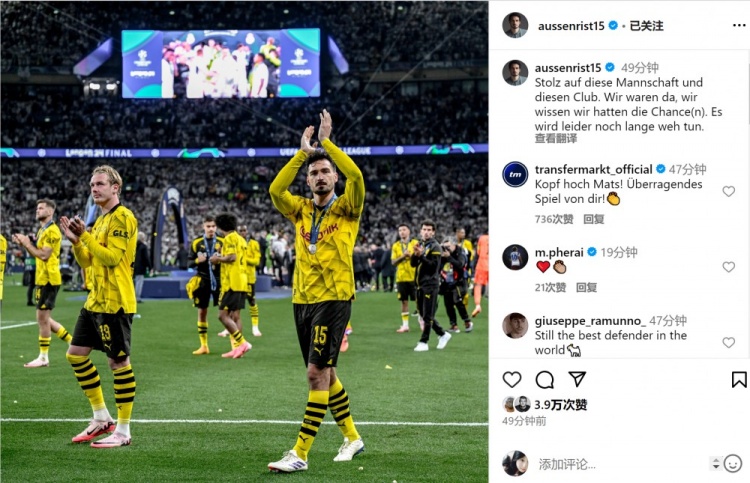The width and height of the screenshot is (750, 483).
Task: View the 3.9万次赞 likes list
Action: pos(561,405)
